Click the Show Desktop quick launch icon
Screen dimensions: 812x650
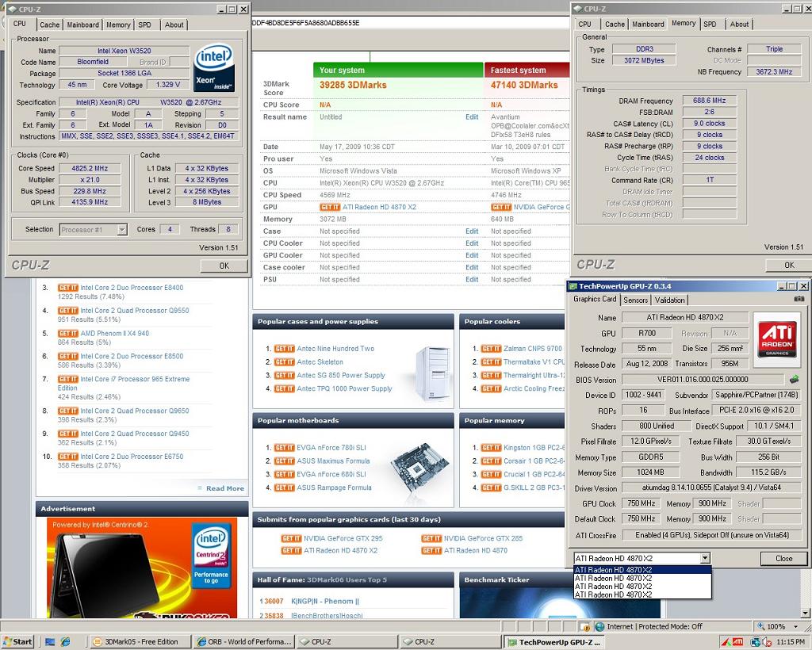(x=50, y=642)
